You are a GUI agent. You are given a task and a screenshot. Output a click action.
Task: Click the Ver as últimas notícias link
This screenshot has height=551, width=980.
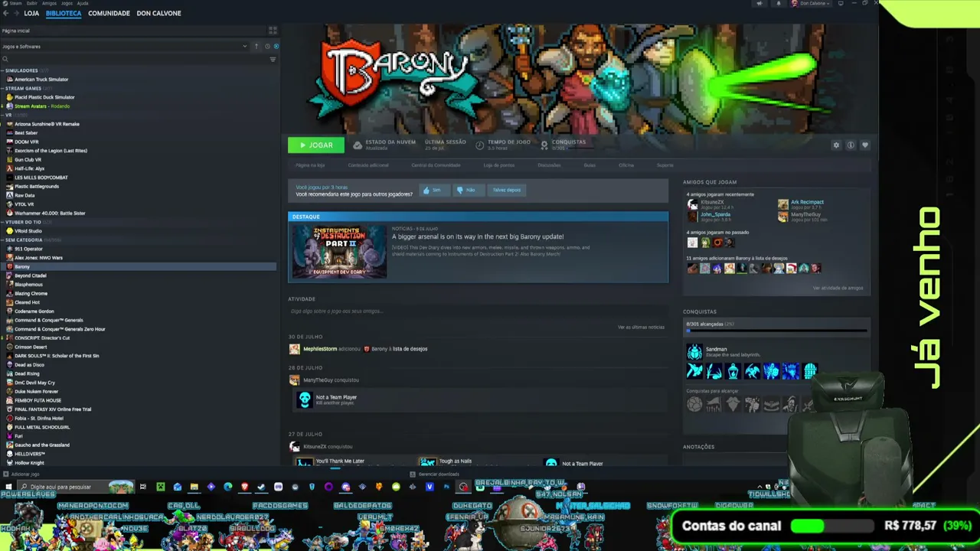coord(641,328)
